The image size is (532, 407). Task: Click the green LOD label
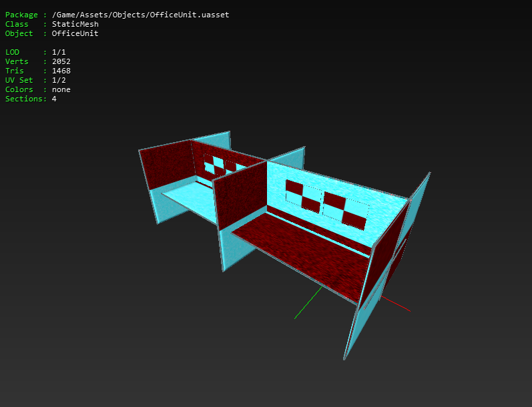pyautogui.click(x=12, y=52)
